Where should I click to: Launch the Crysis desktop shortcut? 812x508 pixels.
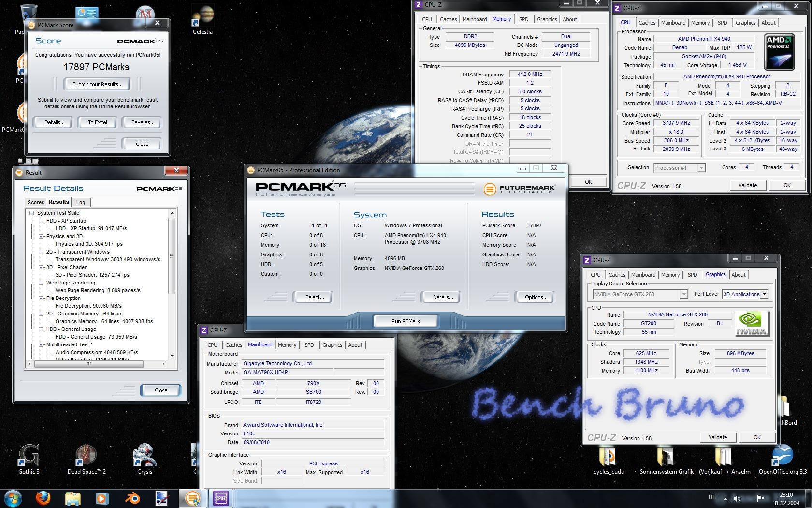pos(145,459)
